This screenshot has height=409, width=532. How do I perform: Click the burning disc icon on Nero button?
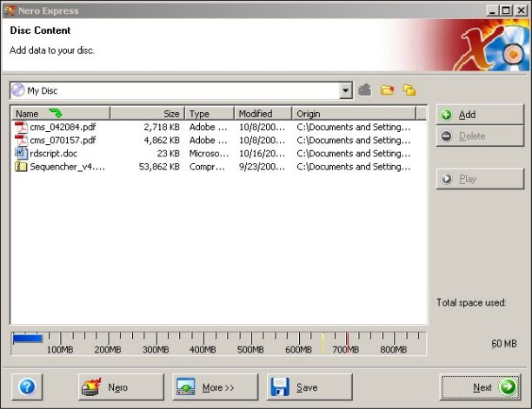point(91,386)
